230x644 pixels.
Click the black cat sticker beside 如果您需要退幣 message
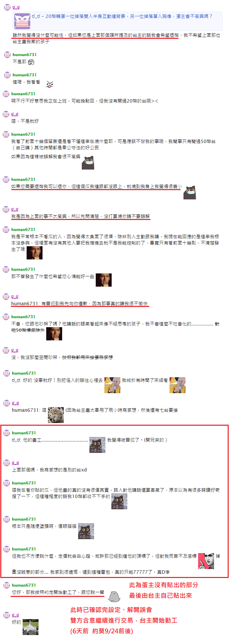(x=190, y=192)
